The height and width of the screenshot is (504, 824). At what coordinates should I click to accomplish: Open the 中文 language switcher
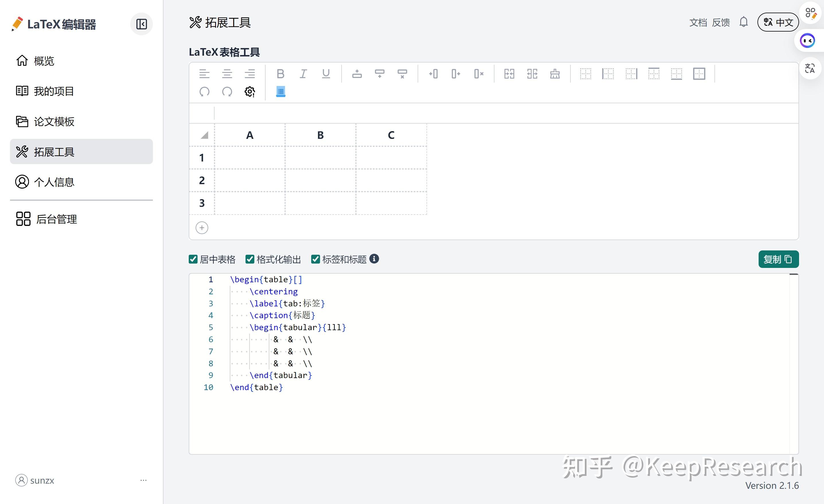point(778,22)
